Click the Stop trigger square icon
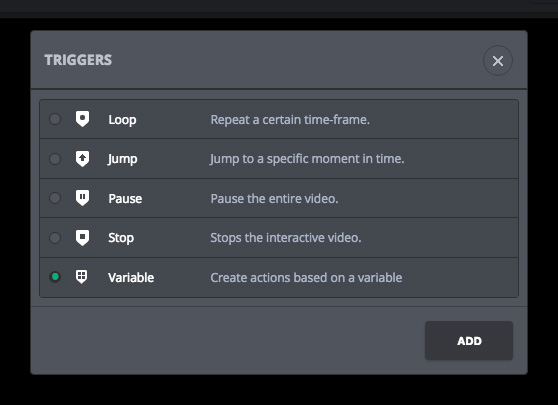This screenshot has height=405, width=558. [82, 237]
